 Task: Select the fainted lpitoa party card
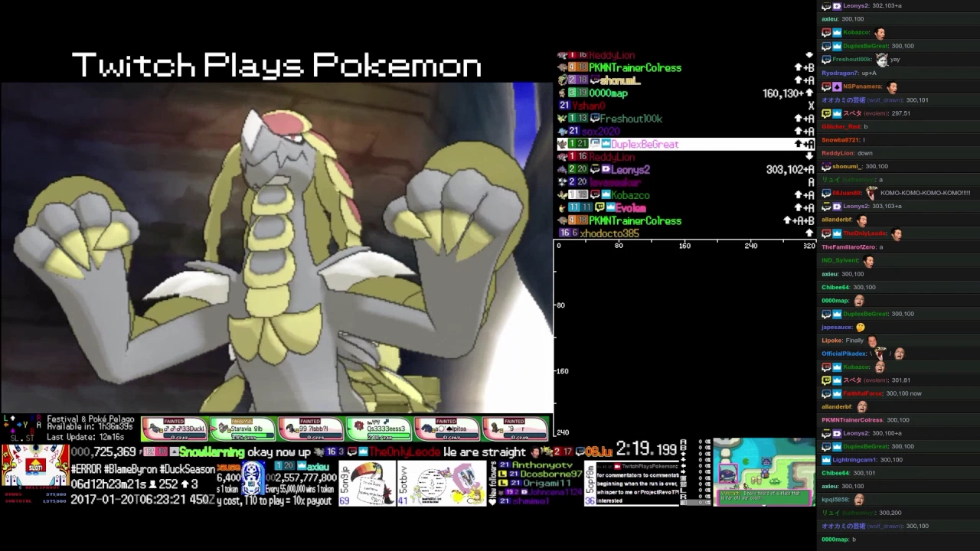[x=447, y=429]
